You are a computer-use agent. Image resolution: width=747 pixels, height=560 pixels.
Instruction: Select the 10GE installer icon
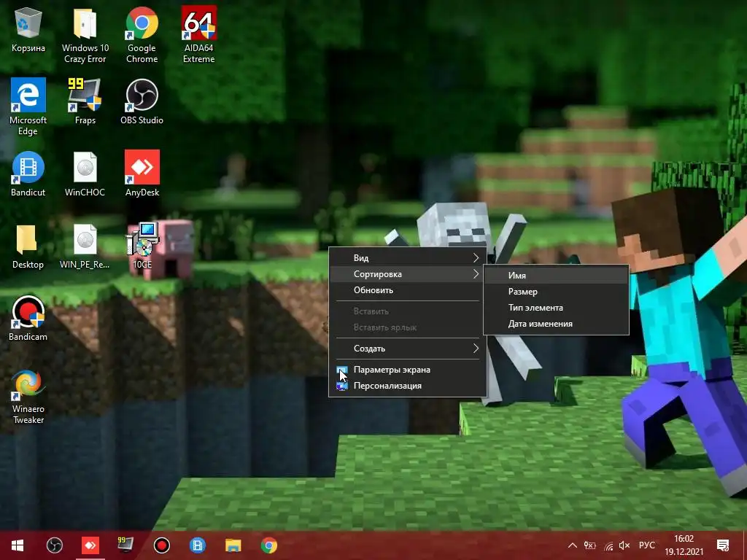point(142,246)
